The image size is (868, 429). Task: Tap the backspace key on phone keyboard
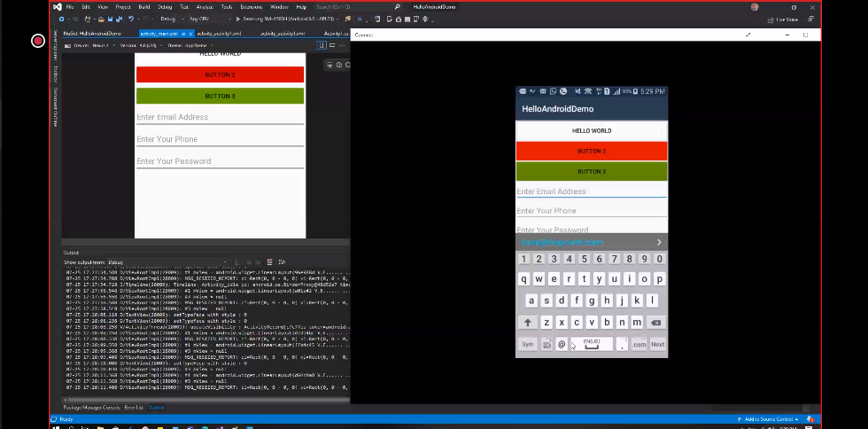[x=656, y=323]
